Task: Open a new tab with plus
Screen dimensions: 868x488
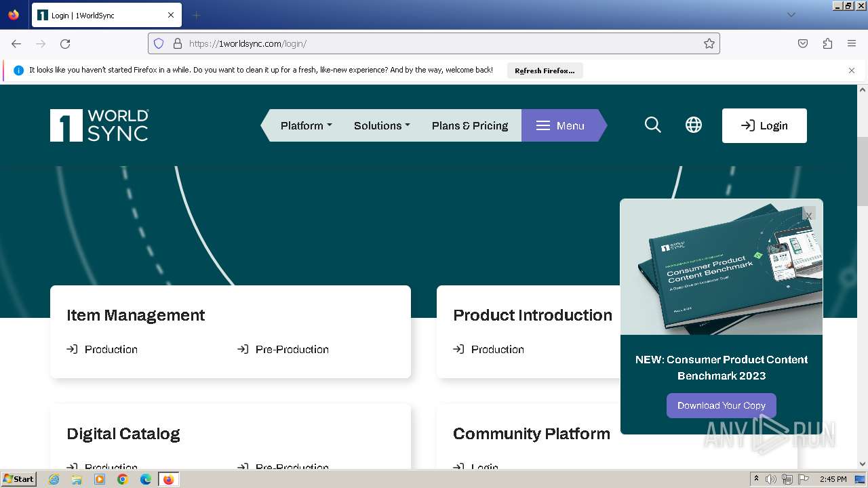Action: click(196, 15)
